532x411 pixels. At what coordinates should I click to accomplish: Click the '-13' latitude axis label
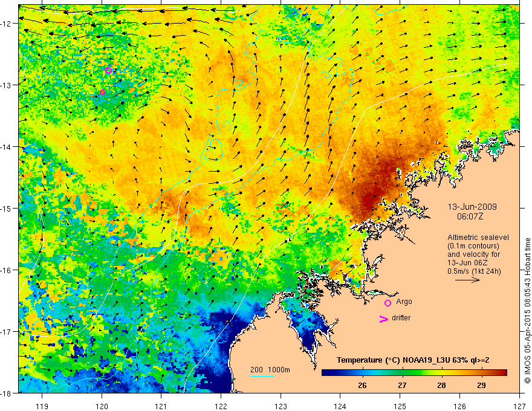[x=7, y=85]
